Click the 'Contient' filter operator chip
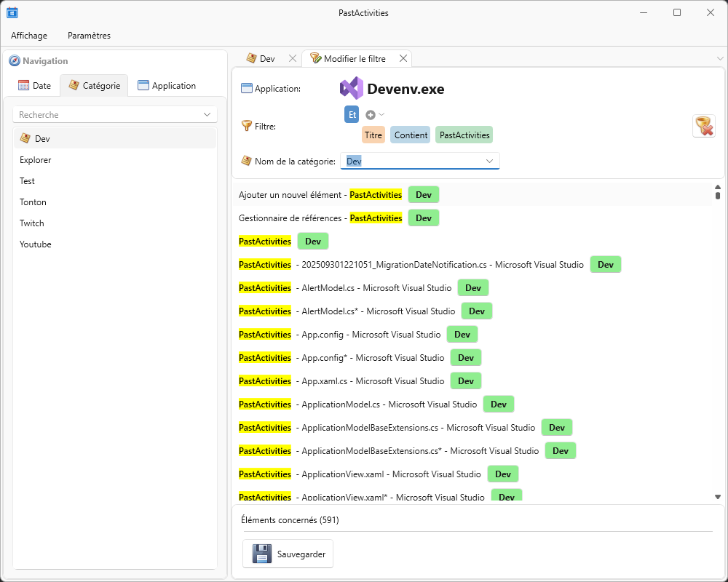 pos(411,135)
